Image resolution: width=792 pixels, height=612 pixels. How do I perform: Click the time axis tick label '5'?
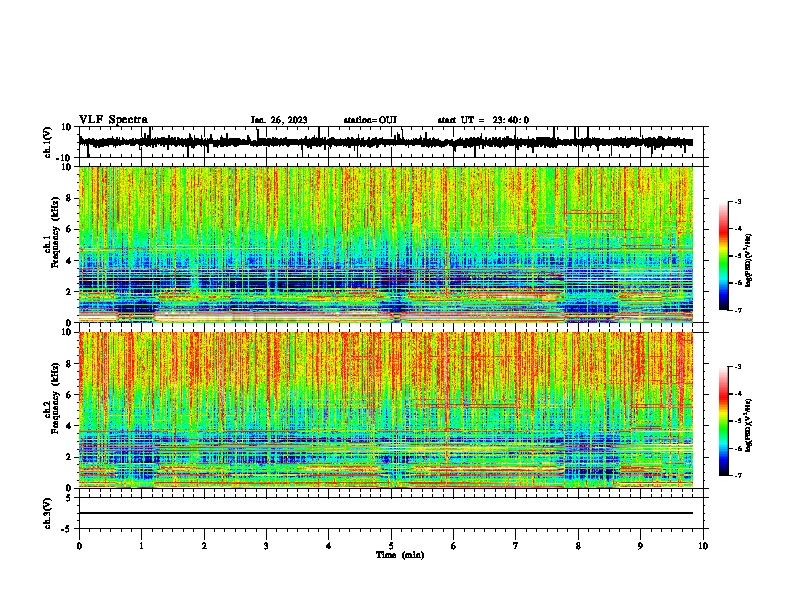(x=391, y=546)
